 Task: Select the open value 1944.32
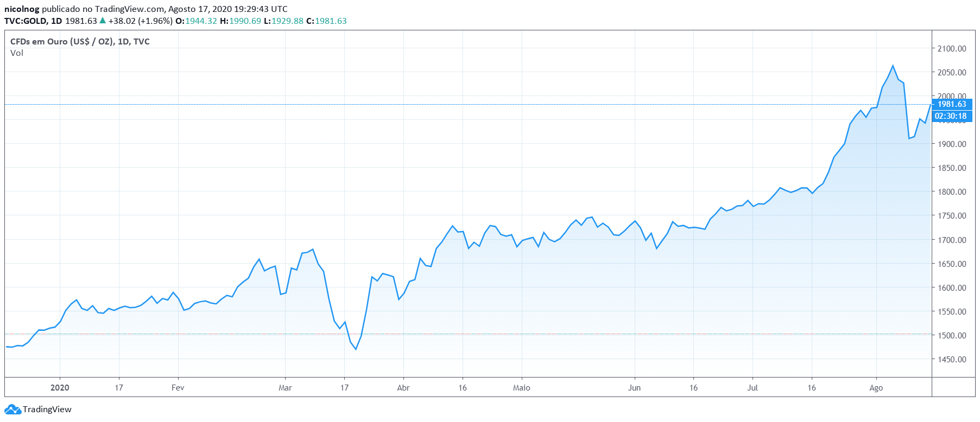201,21
